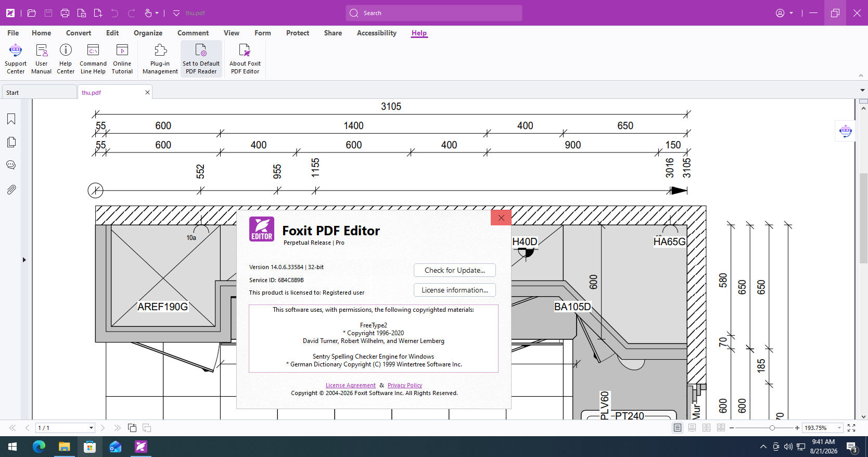This screenshot has width=868, height=457.
Task: Switch to the Home ribbon tab
Action: (x=41, y=33)
